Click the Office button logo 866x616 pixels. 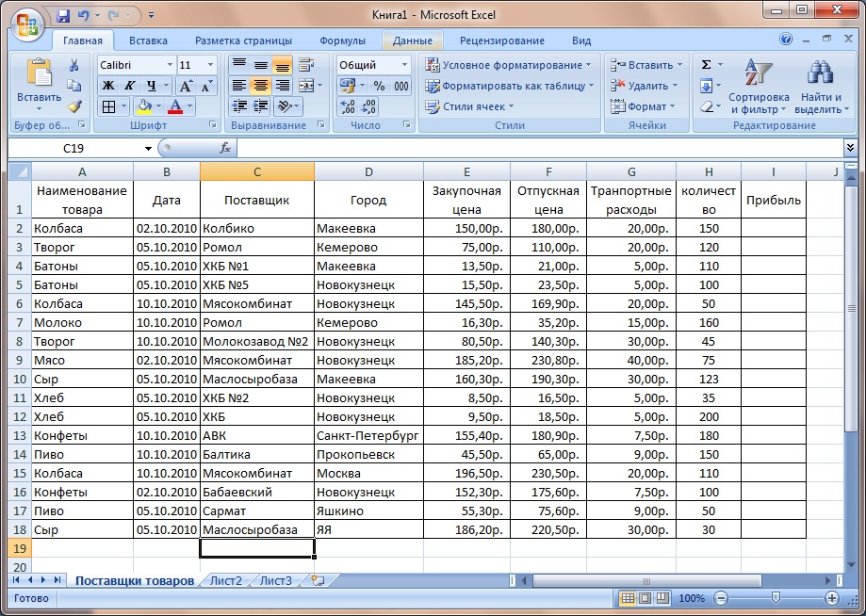(x=27, y=24)
